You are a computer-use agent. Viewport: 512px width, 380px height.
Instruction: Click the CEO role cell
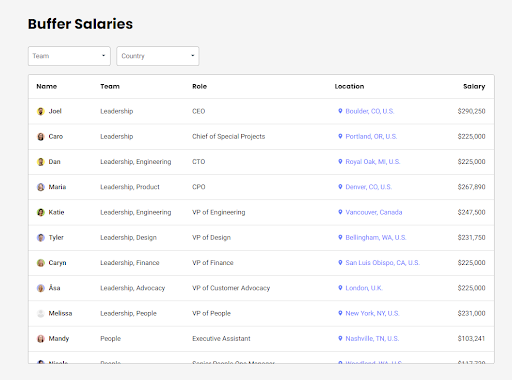tap(198, 111)
